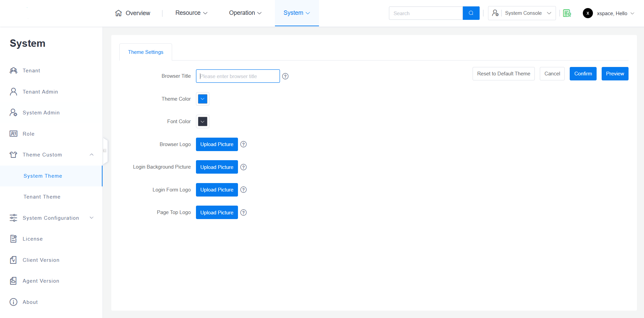The height and width of the screenshot is (318, 644).
Task: Click help icon next to Page Top Logo
Action: coord(244,213)
